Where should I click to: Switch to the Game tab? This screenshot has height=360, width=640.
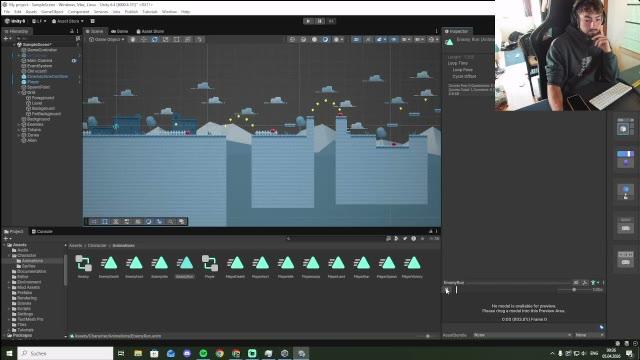(x=120, y=31)
